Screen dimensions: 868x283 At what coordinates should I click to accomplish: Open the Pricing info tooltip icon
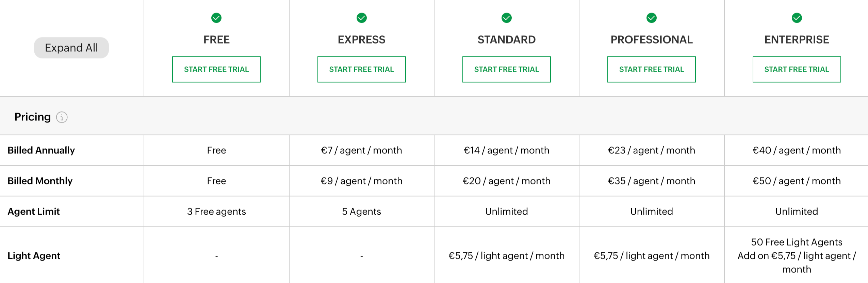pyautogui.click(x=62, y=117)
